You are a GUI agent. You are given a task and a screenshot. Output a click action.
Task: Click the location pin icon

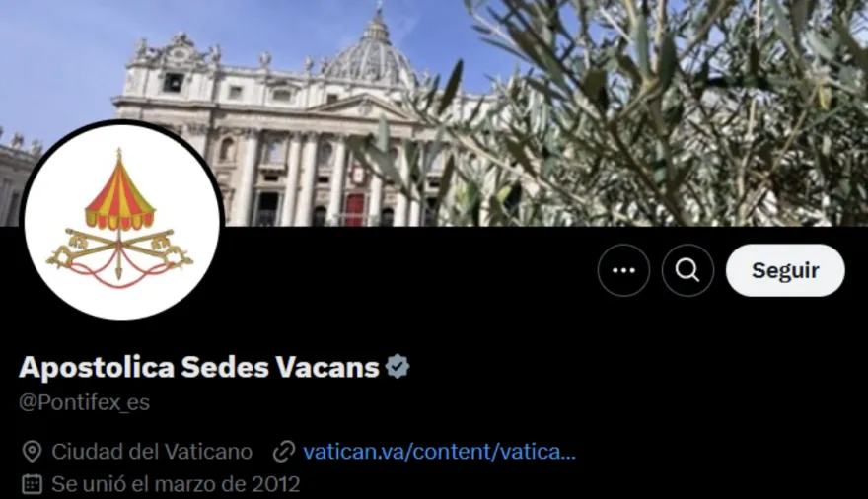(x=33, y=452)
